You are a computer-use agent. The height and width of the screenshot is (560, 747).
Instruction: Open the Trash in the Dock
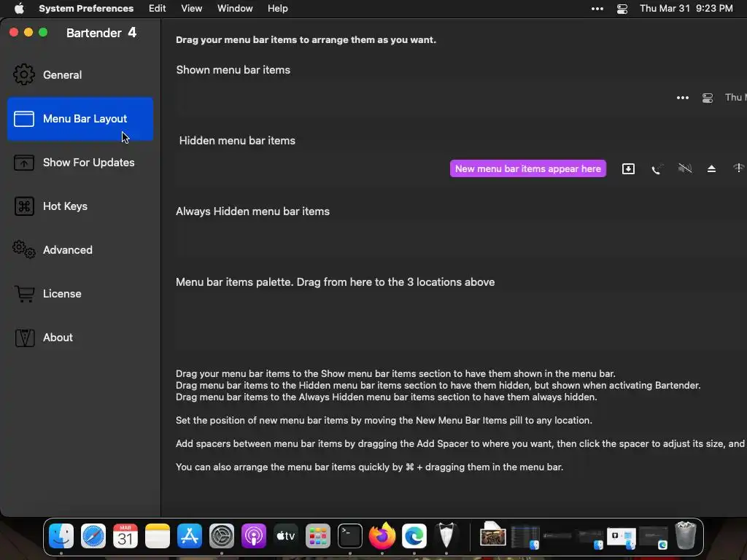point(686,536)
